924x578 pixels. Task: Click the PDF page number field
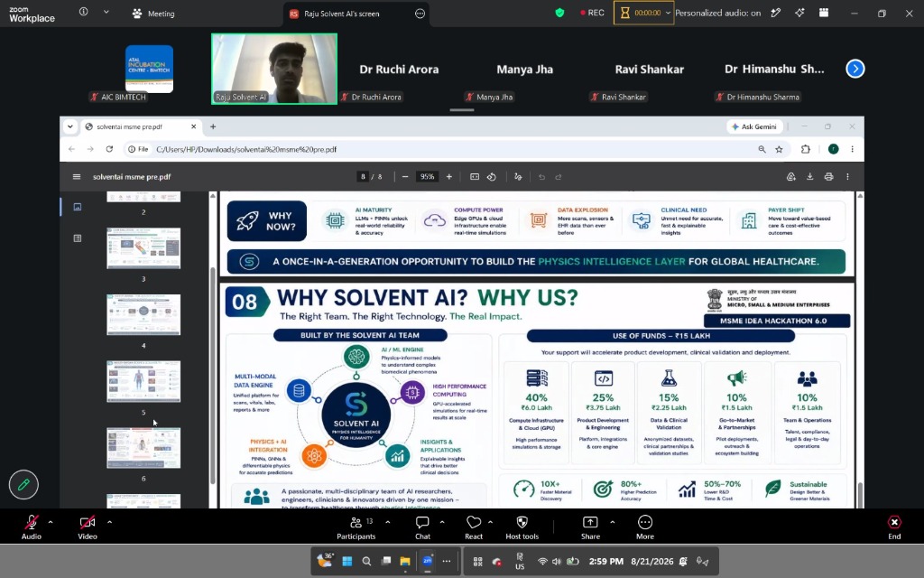tap(363, 177)
